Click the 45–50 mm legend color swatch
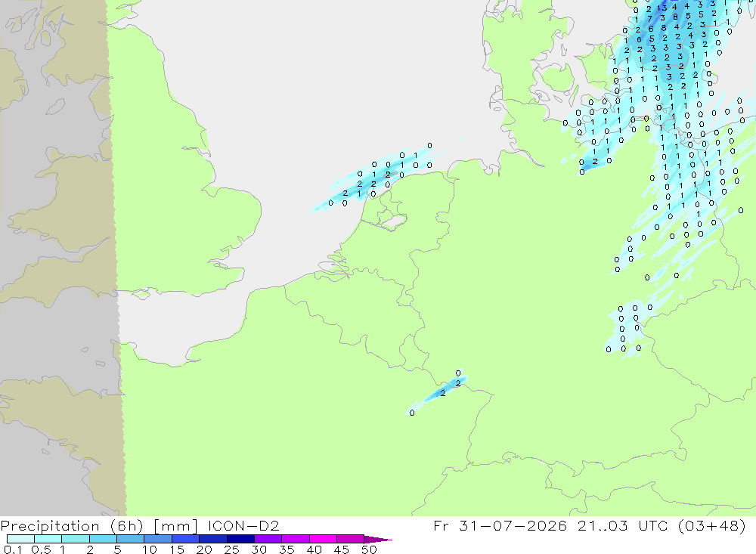Screen dimensions: 756x554 [x=351, y=539]
